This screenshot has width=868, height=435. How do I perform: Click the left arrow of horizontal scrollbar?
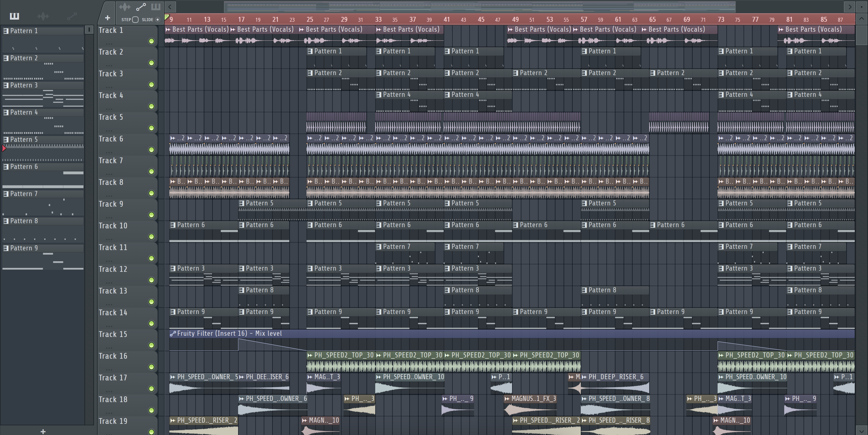pyautogui.click(x=170, y=7)
